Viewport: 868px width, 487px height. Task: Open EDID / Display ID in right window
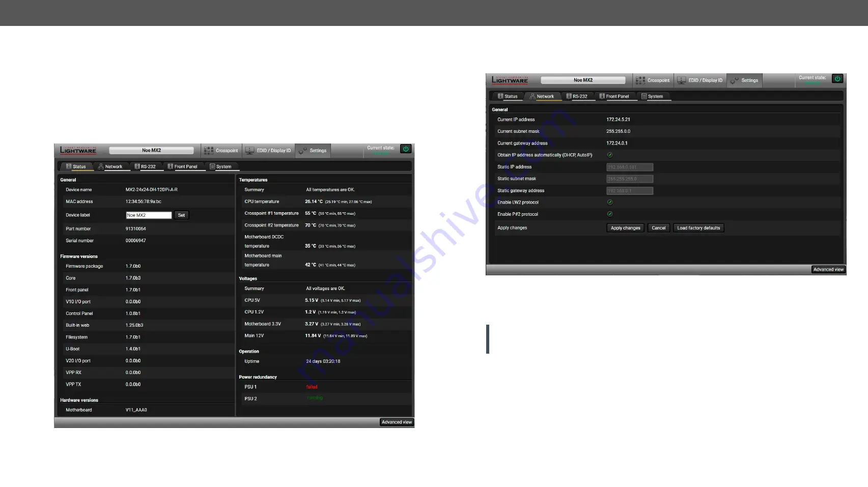pos(700,80)
